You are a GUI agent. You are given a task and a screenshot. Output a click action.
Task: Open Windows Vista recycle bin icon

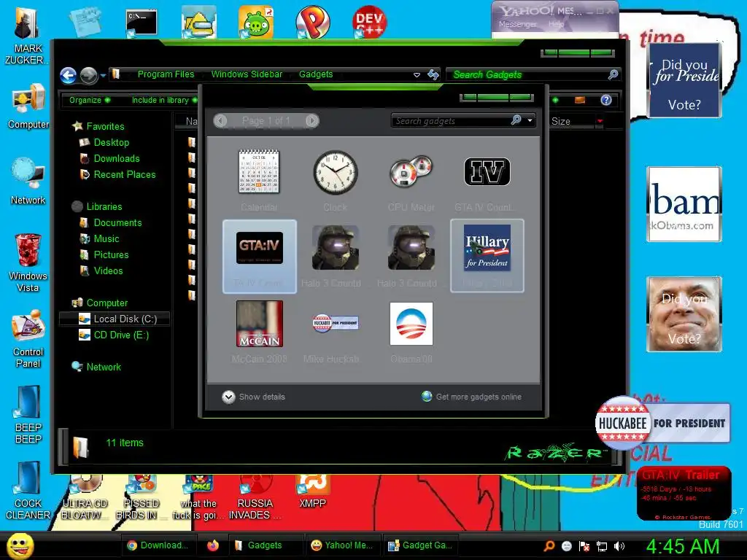(28, 262)
